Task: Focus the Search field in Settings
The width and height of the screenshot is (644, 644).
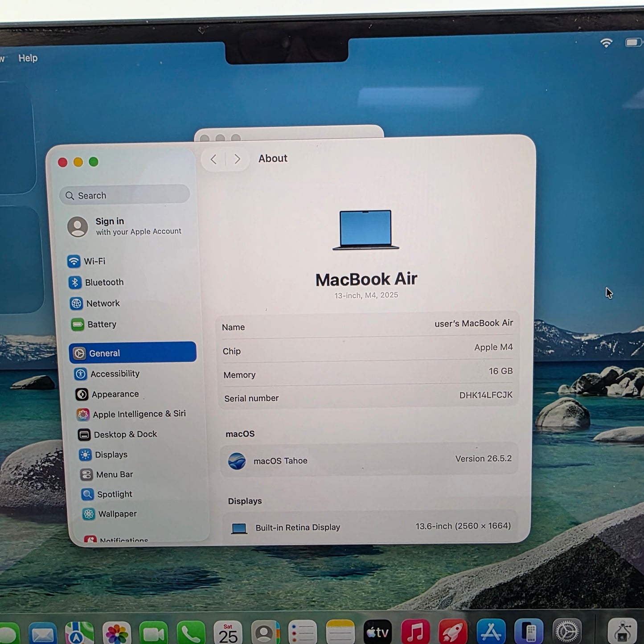Action: coord(125,195)
